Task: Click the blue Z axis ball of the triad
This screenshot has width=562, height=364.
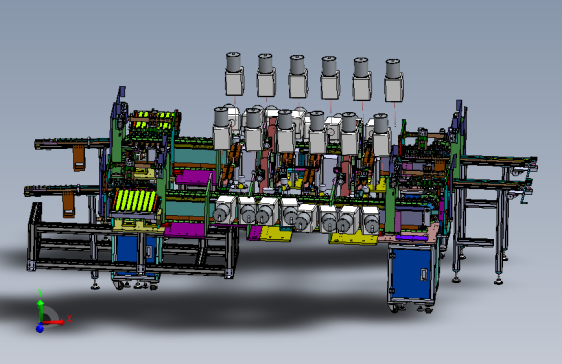Action: click(40, 328)
